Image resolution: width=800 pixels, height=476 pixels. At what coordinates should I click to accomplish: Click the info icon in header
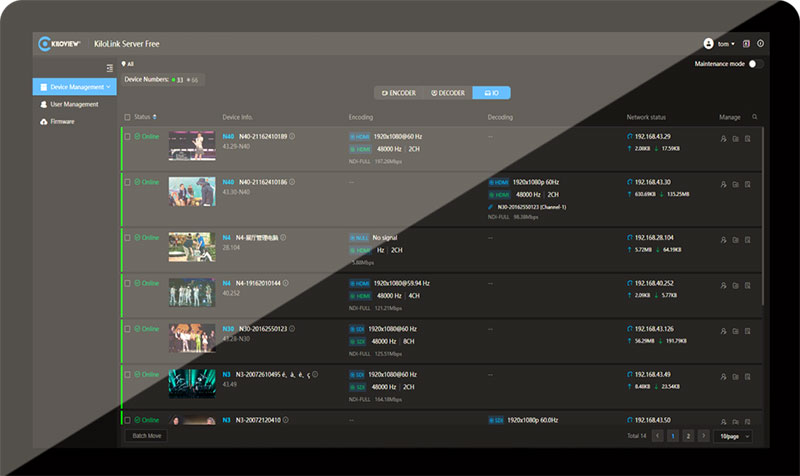[760, 44]
